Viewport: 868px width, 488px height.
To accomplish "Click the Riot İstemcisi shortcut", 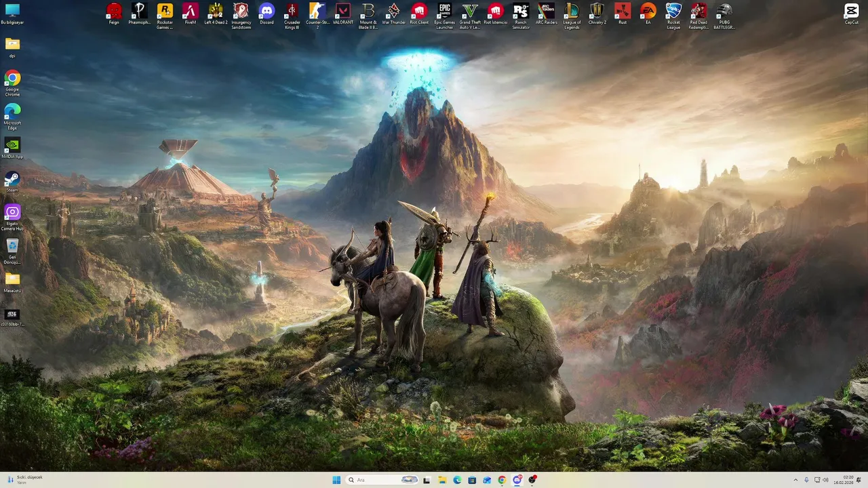I will [x=496, y=14].
